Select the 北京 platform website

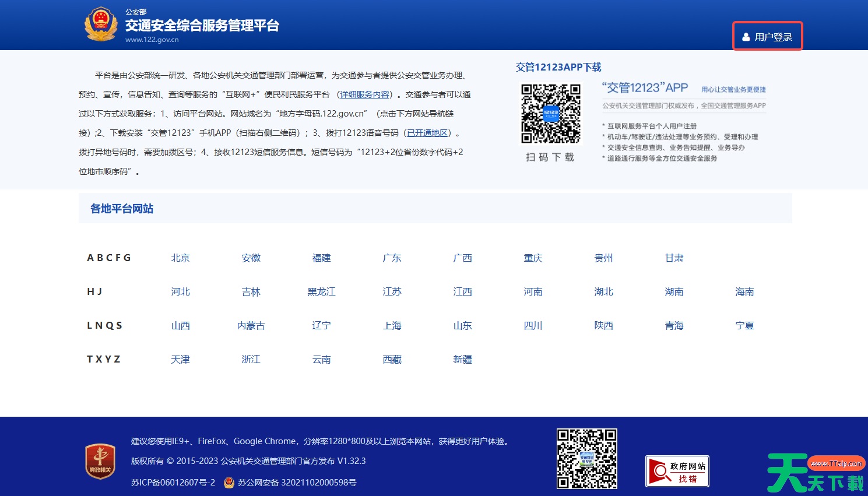(x=180, y=258)
